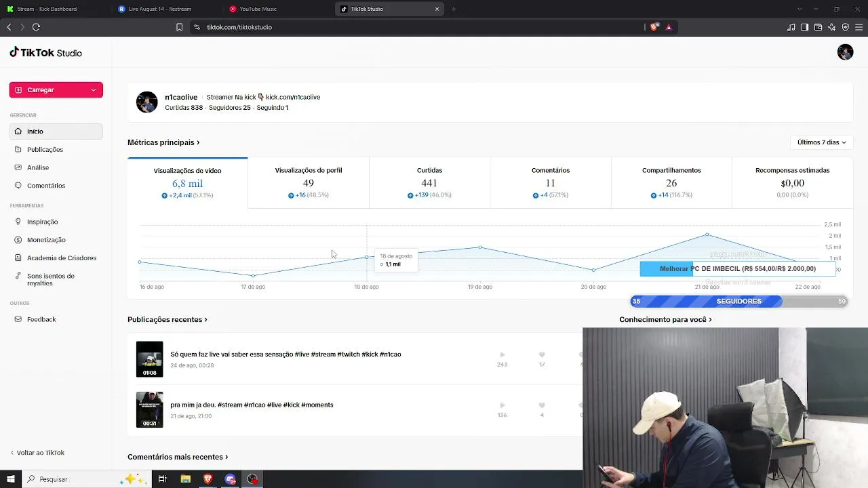Open the browser tab search chevron
The height and width of the screenshot is (488, 868).
800,9
